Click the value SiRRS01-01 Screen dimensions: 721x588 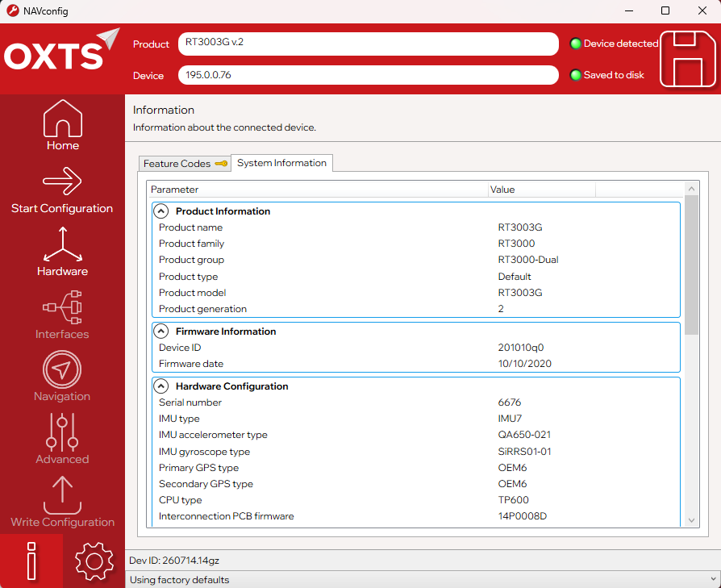tap(524, 452)
